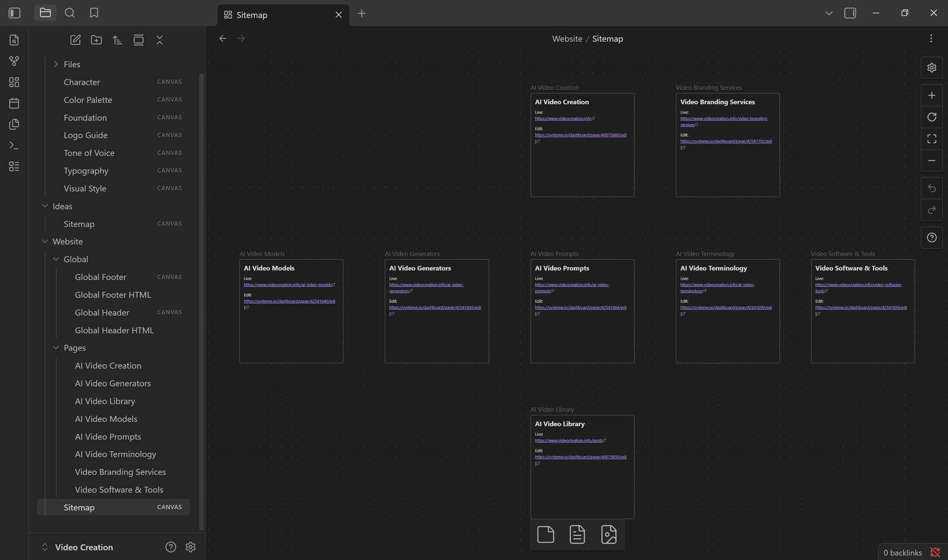
Task: Open the graph view from ribbon
Action: 14,61
